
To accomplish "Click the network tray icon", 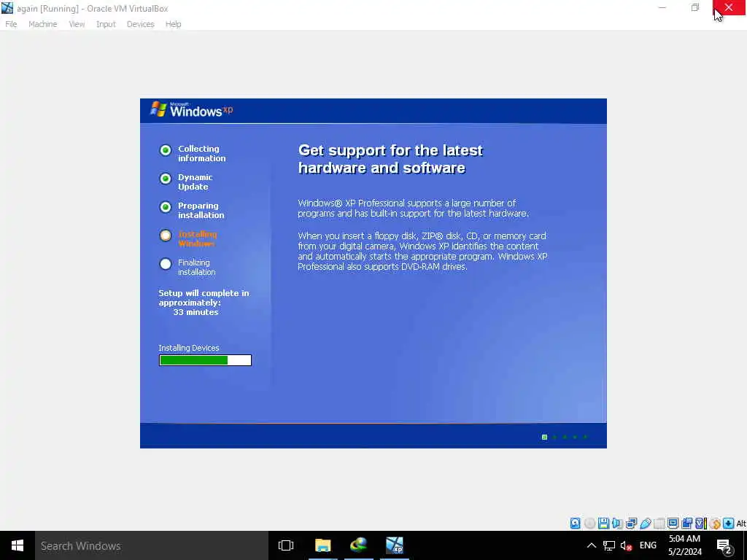I will (x=609, y=545).
